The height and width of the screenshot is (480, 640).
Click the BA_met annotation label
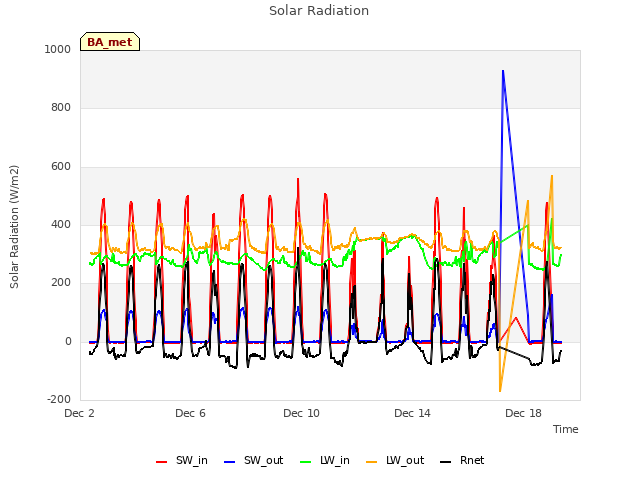[110, 42]
